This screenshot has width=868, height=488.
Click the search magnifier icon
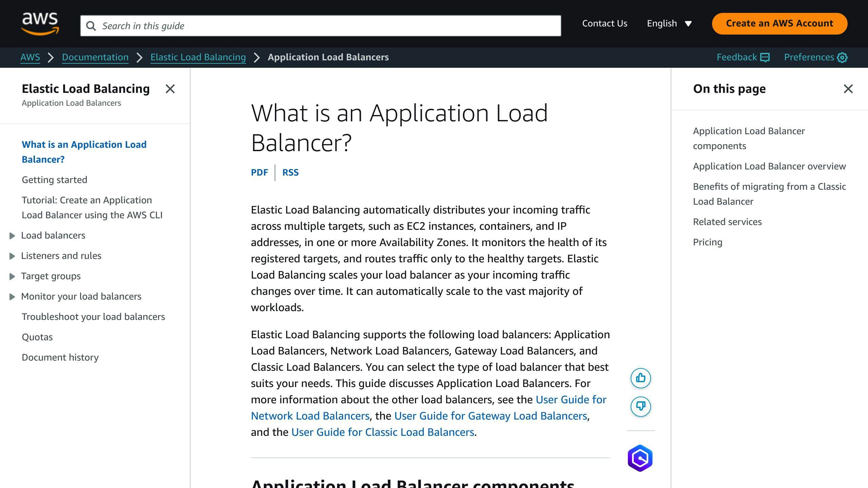pyautogui.click(x=91, y=26)
